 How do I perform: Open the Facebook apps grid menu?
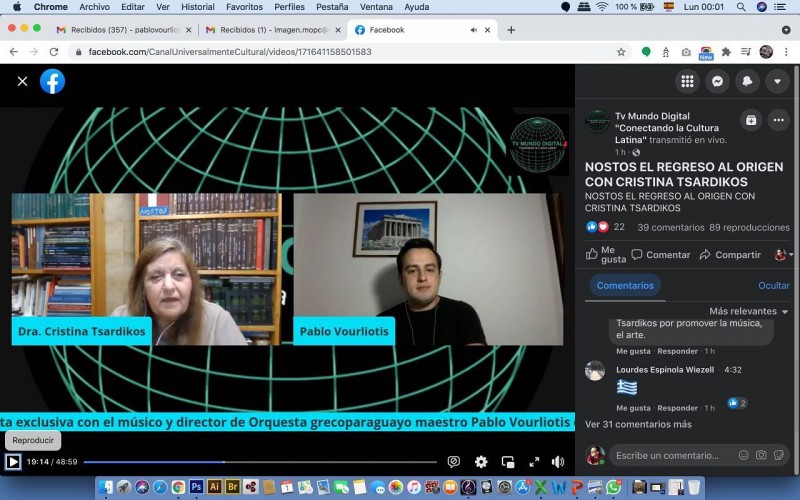tap(687, 82)
